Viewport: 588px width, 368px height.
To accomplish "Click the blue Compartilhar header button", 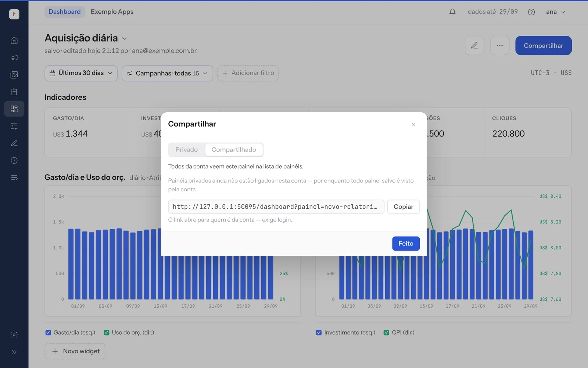I will pyautogui.click(x=543, y=46).
